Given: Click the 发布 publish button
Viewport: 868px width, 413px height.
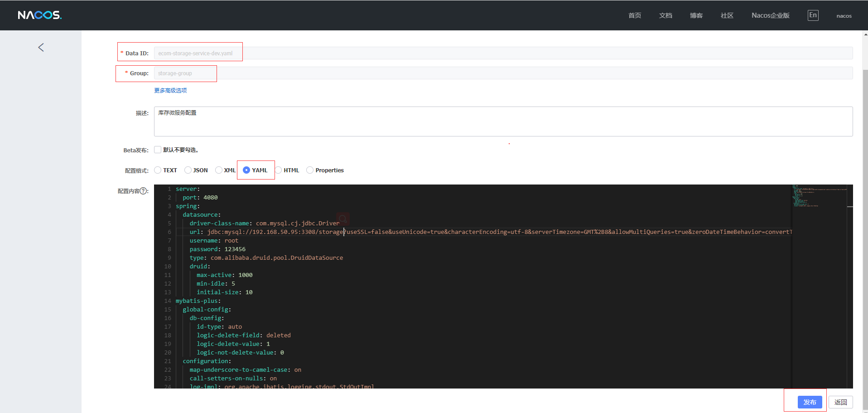Looking at the screenshot, I should (x=810, y=402).
